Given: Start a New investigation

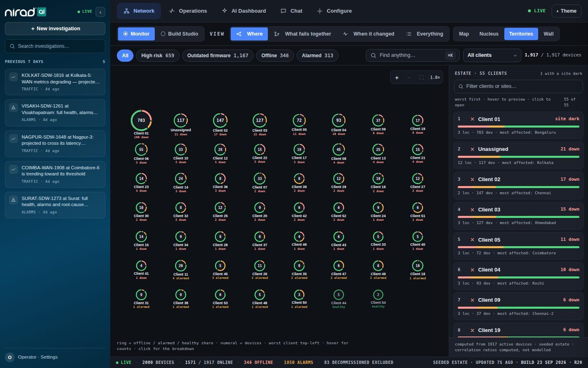Looking at the screenshot, I should pyautogui.click(x=55, y=29).
